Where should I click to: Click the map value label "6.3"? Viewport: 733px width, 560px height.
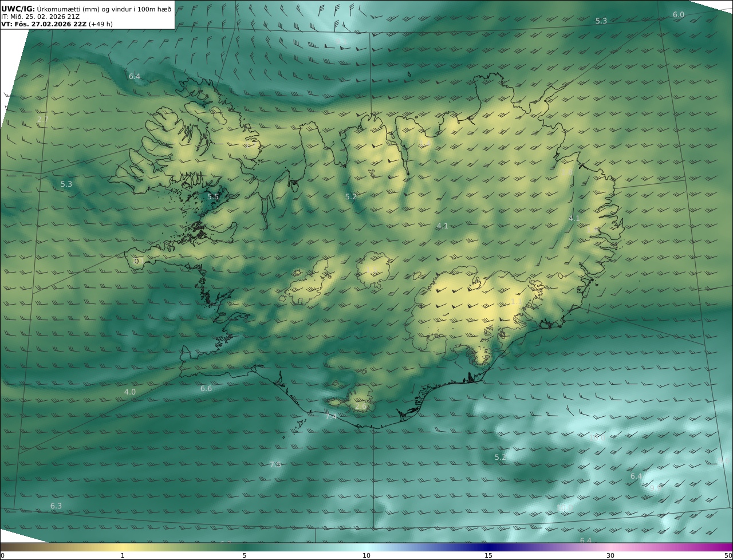56,506
